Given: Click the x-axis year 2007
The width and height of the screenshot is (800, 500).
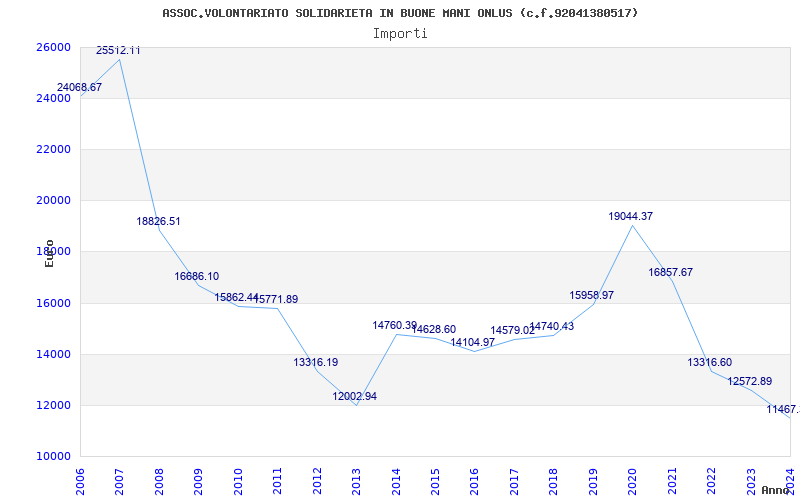Looking at the screenshot, I should coord(119,481).
